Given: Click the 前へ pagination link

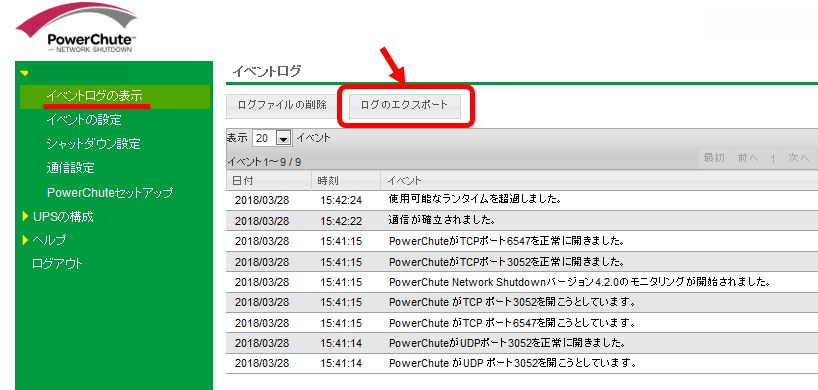Looking at the screenshot, I should pyautogui.click(x=748, y=158).
